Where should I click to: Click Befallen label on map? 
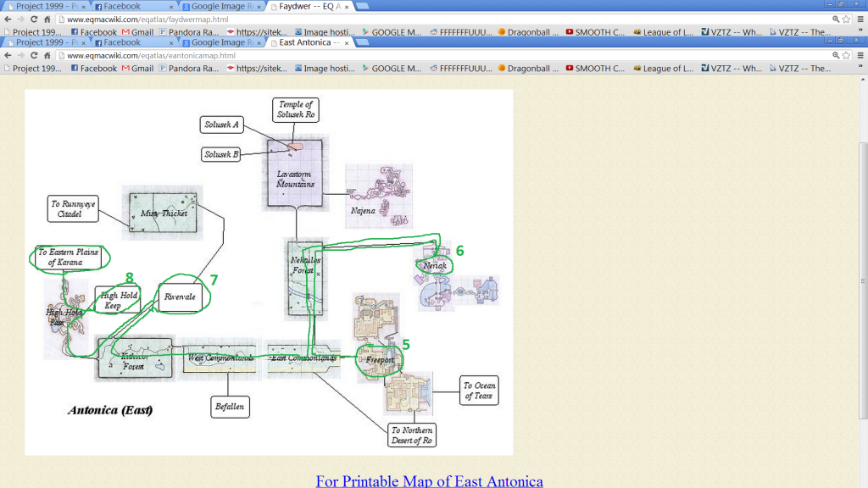230,407
